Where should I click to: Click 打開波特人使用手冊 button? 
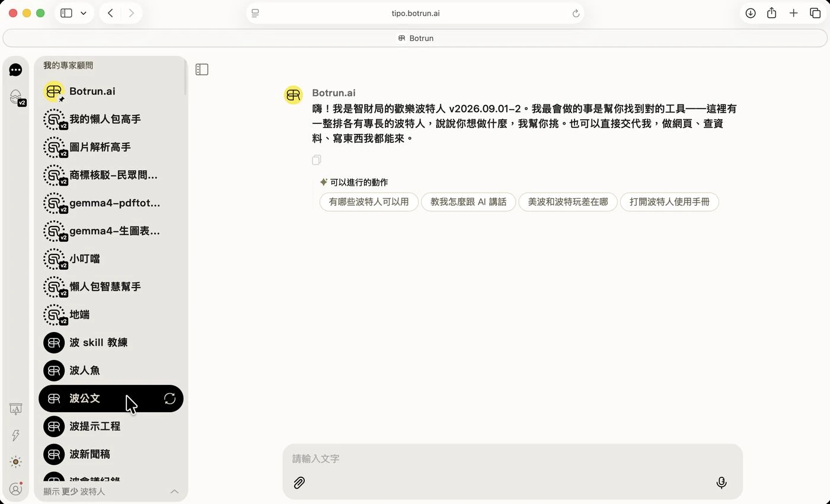point(669,202)
